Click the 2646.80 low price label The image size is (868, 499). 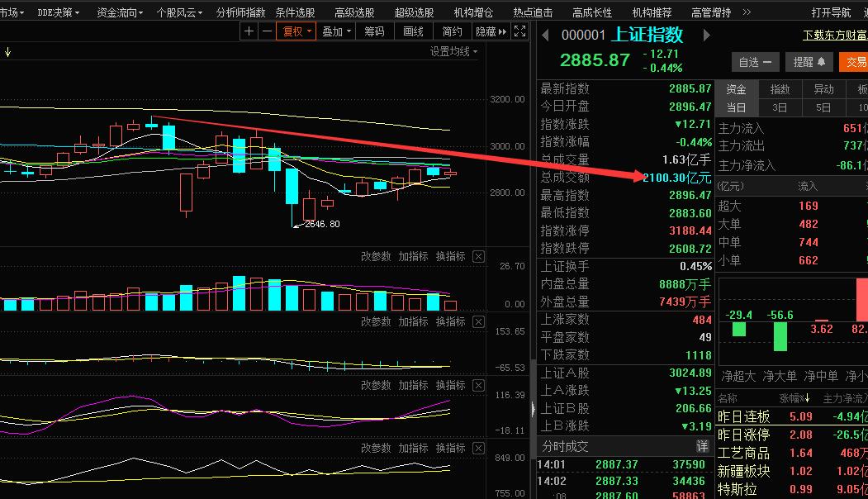pyautogui.click(x=322, y=224)
